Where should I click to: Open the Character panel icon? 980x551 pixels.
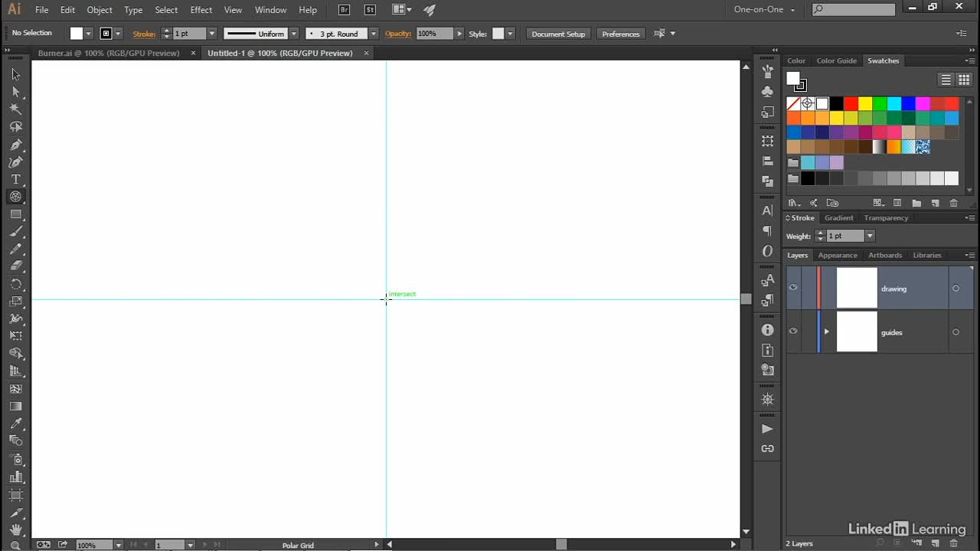tap(767, 210)
